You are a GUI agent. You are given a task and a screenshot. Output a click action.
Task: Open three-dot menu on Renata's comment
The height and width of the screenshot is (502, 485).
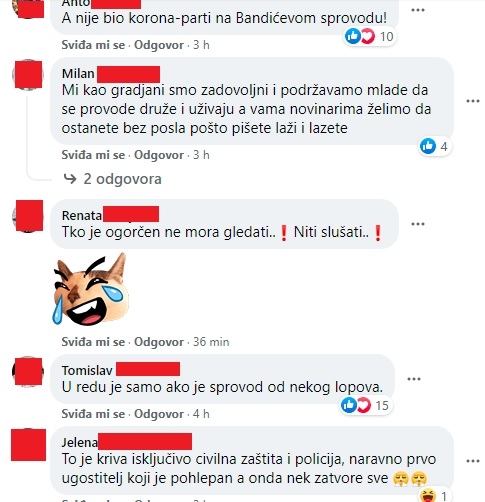click(x=417, y=224)
